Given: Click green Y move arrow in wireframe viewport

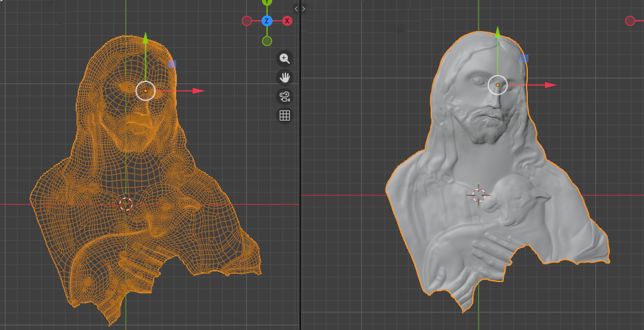Looking at the screenshot, I should 145,39.
